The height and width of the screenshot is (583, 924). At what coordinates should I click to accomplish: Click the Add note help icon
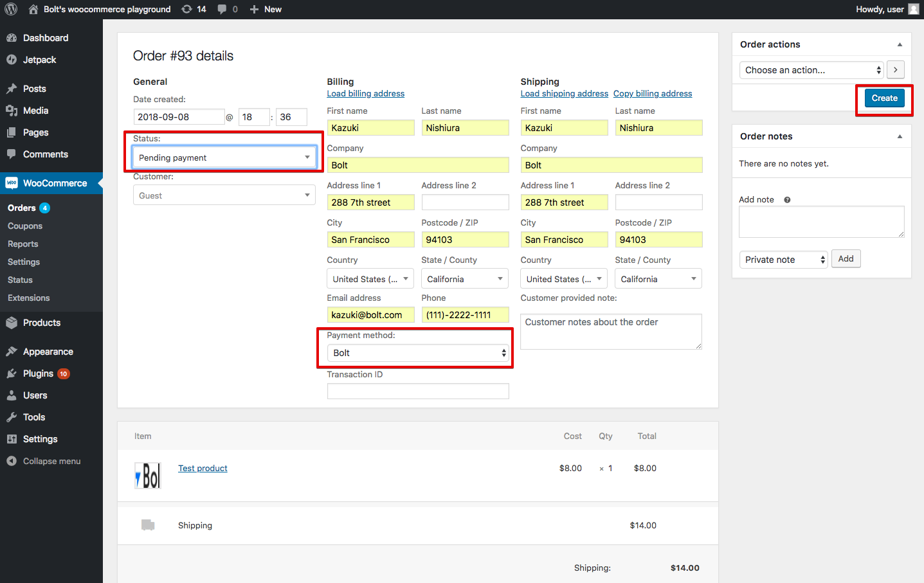[787, 200]
